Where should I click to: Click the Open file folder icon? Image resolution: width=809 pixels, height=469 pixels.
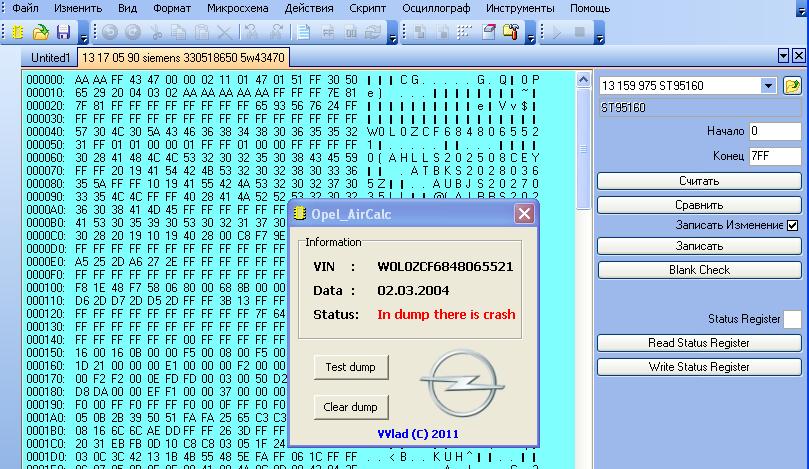(40, 32)
